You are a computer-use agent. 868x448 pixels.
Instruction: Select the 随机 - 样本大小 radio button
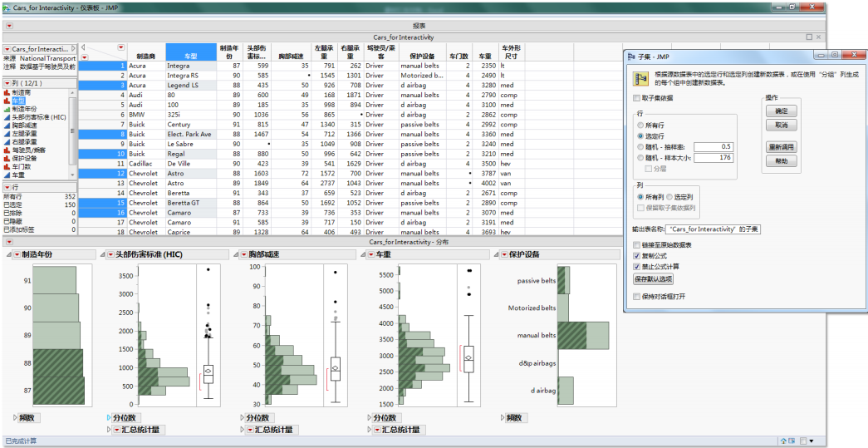(640, 158)
